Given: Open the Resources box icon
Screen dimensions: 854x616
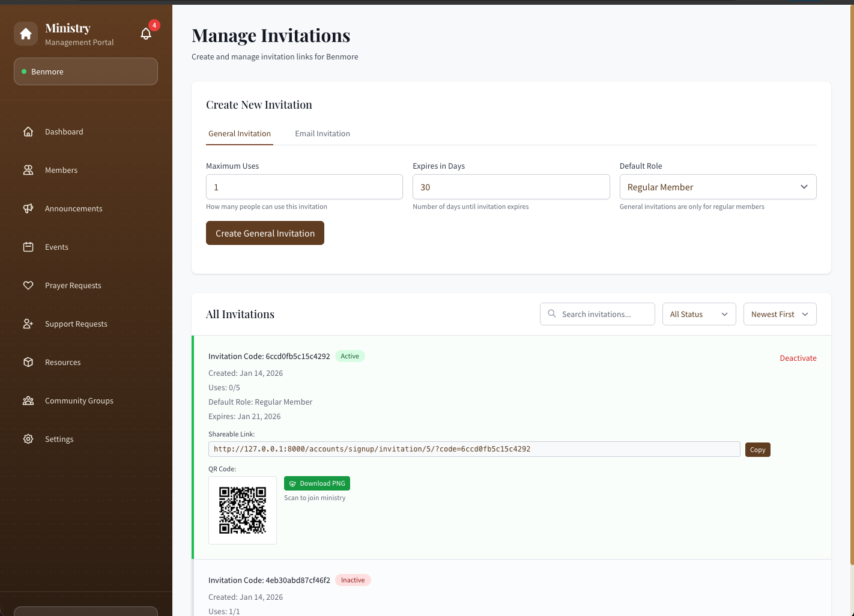Looking at the screenshot, I should (x=28, y=362).
